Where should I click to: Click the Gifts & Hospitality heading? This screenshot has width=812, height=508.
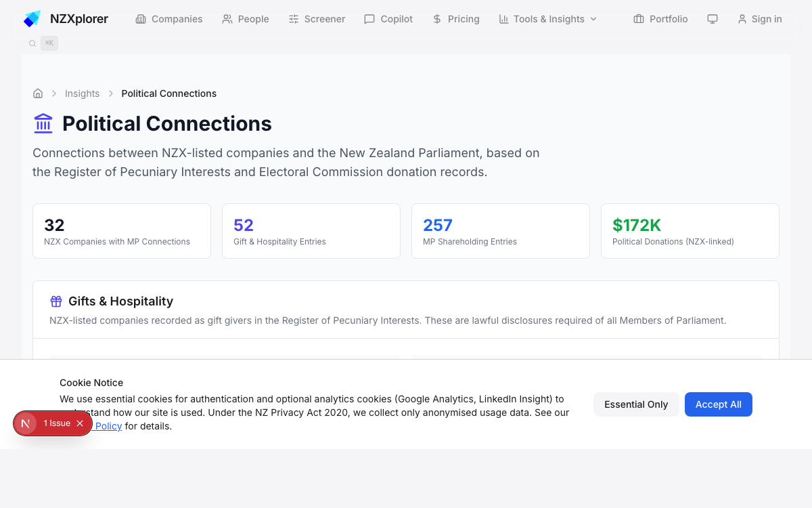(120, 301)
